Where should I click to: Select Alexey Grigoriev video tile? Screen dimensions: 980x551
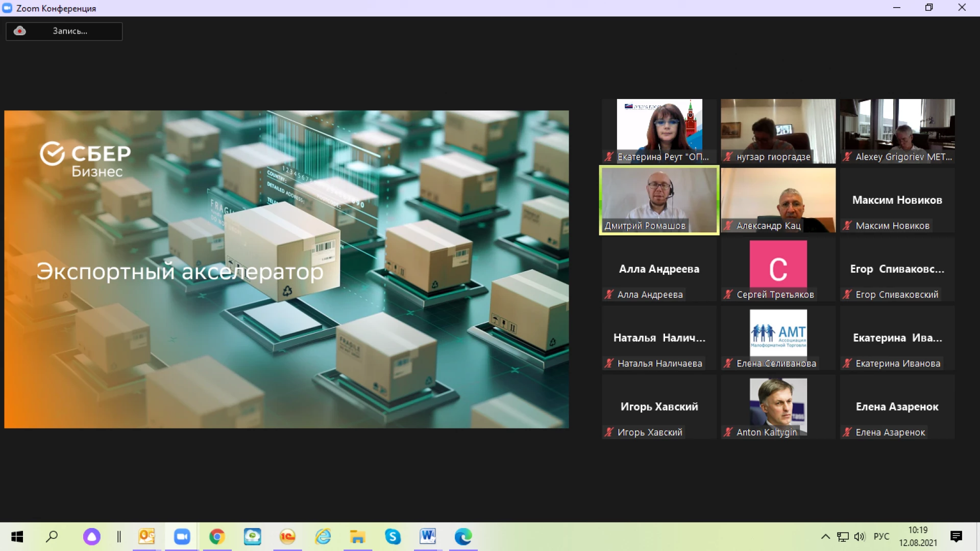[897, 131]
